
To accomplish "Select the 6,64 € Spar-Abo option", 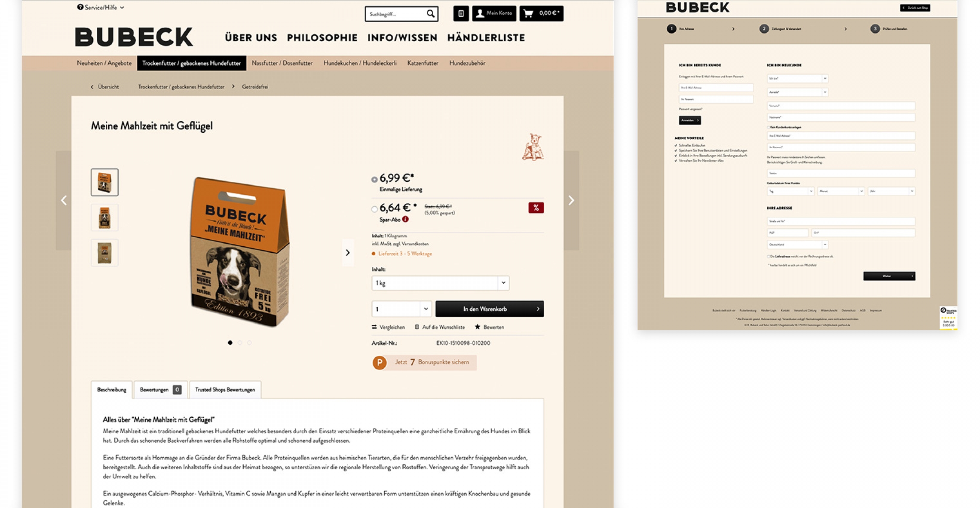I will (374, 209).
